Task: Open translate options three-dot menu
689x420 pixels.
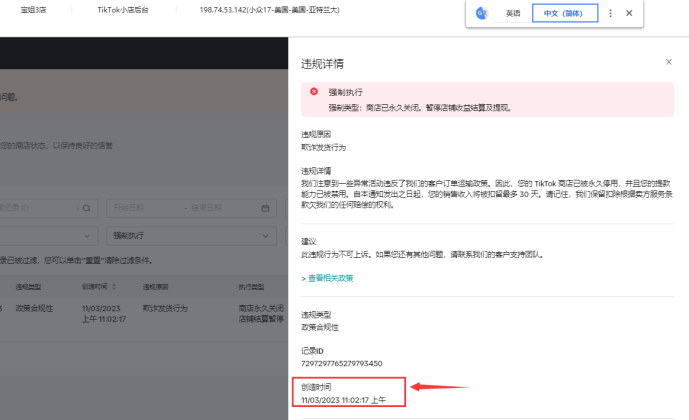Action: click(611, 13)
